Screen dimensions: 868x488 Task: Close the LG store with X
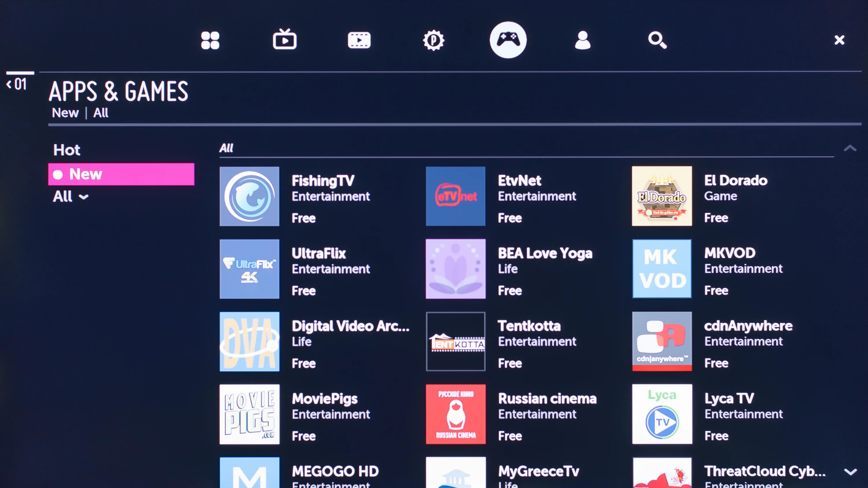839,40
